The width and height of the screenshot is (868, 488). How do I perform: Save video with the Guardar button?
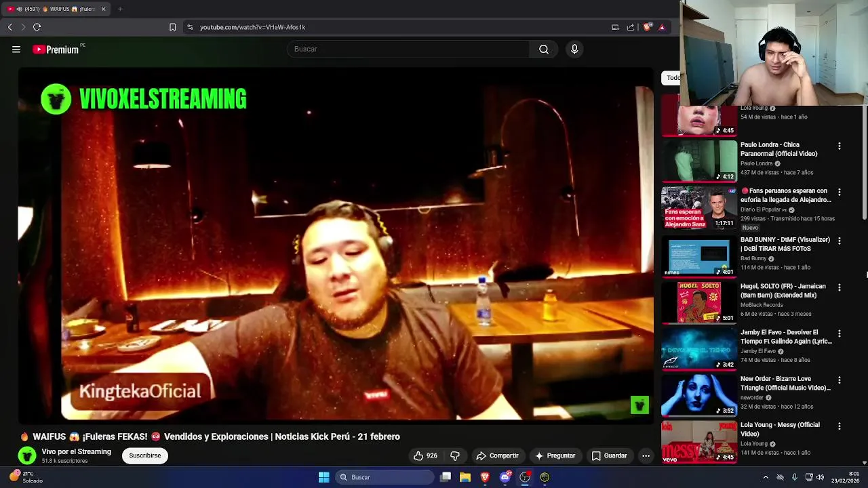(609, 455)
